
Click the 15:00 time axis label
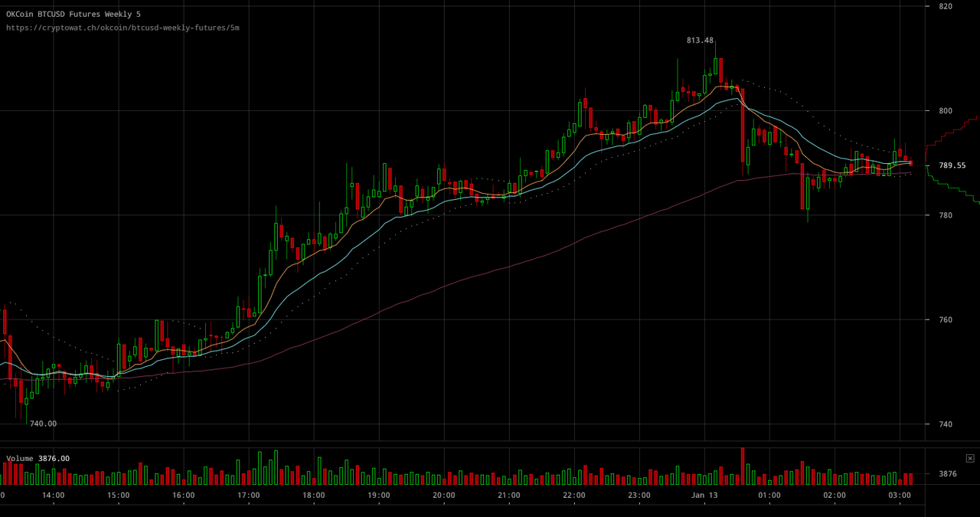[119, 495]
